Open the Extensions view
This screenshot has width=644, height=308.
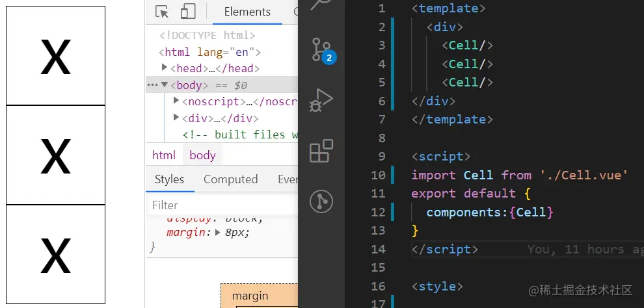321,151
